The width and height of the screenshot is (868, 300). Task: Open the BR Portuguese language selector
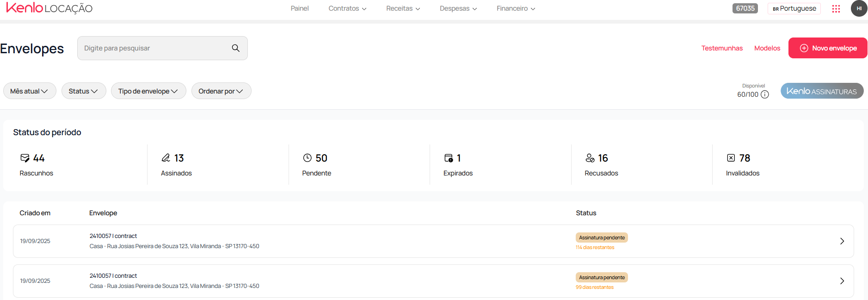click(x=794, y=8)
